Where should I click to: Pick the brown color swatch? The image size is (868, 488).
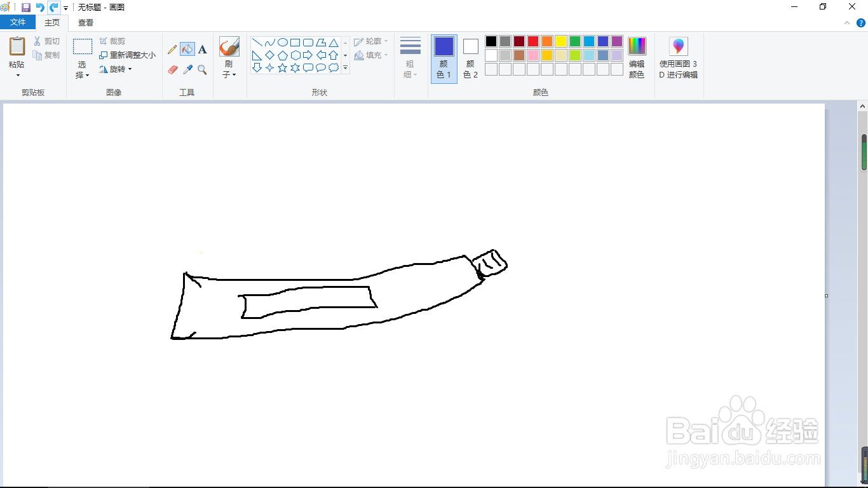pyautogui.click(x=519, y=55)
